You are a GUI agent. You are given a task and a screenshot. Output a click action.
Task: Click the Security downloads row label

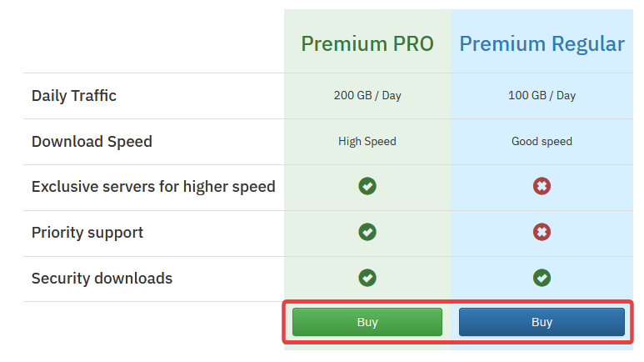102,279
